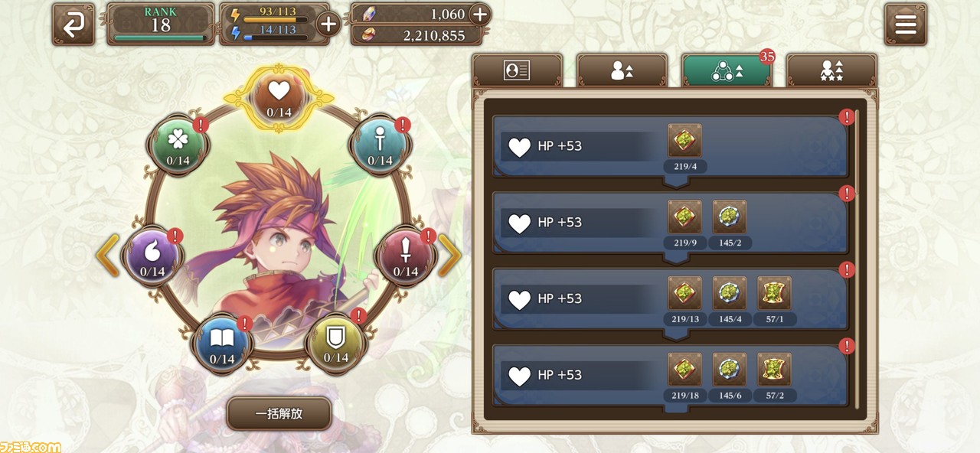Select the blue book node

pos(222,343)
